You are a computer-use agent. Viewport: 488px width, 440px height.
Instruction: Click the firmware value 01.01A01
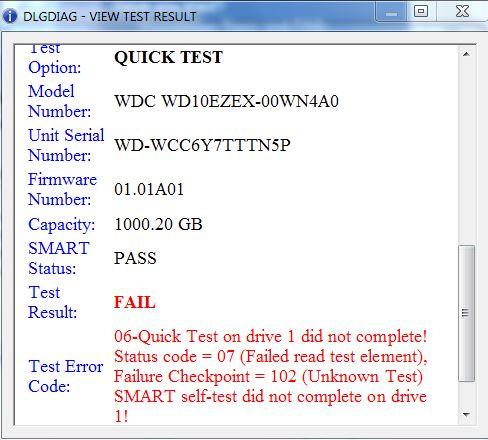[x=149, y=189]
